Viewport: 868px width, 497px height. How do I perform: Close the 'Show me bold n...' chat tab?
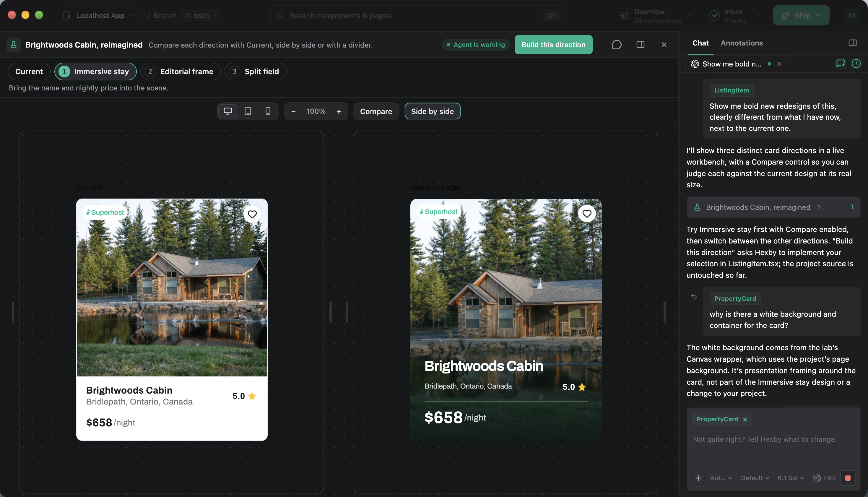pos(779,64)
